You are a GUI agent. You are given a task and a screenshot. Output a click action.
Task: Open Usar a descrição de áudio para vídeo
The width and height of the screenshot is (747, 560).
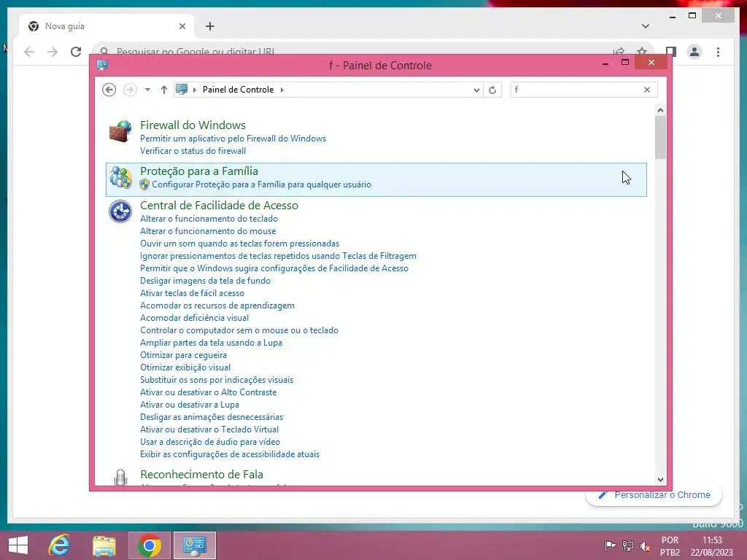coord(210,441)
